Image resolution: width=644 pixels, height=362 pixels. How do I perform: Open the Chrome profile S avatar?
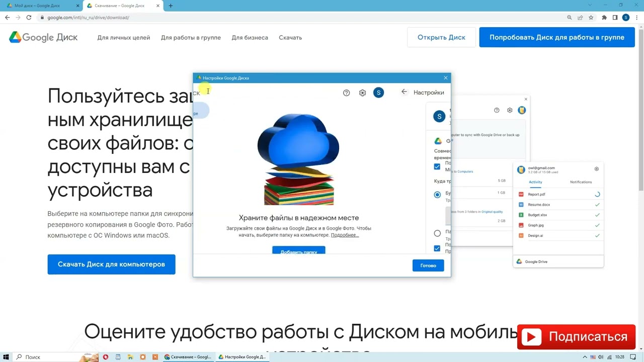click(x=626, y=18)
